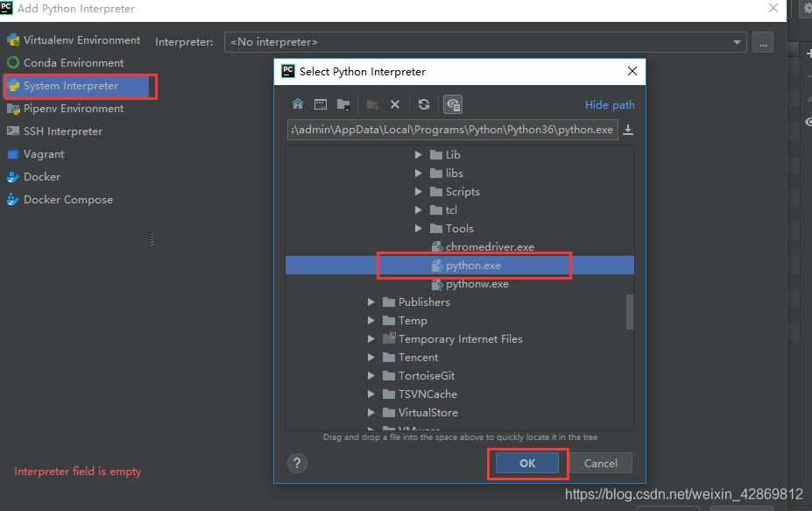812x511 pixels.
Task: Click the Delete (X) toolbar icon
Action: [x=395, y=104]
